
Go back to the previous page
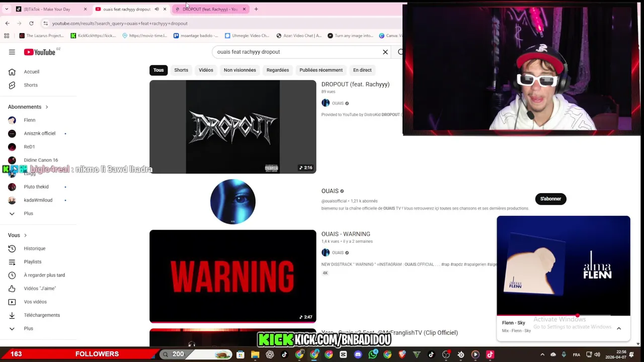[x=7, y=23]
